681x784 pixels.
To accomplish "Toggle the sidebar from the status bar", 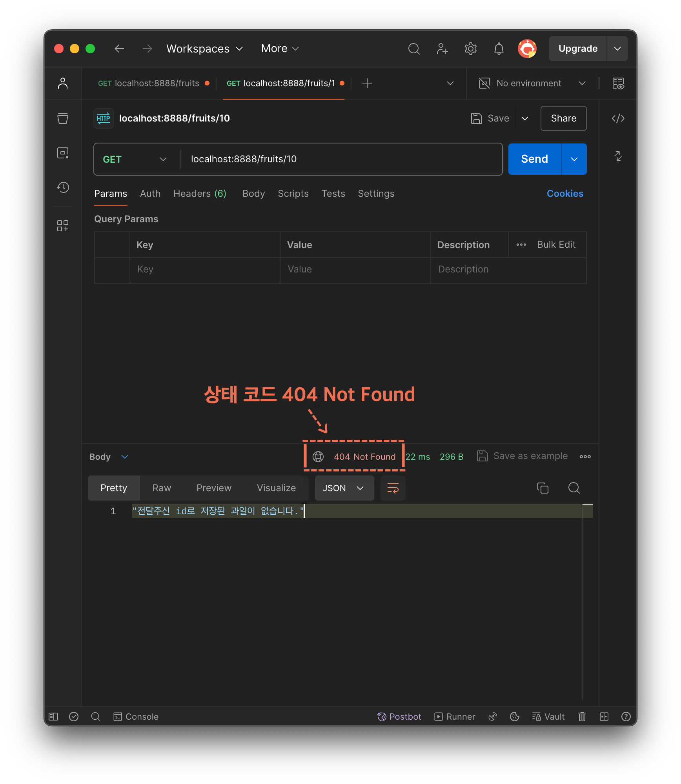I will pyautogui.click(x=53, y=717).
